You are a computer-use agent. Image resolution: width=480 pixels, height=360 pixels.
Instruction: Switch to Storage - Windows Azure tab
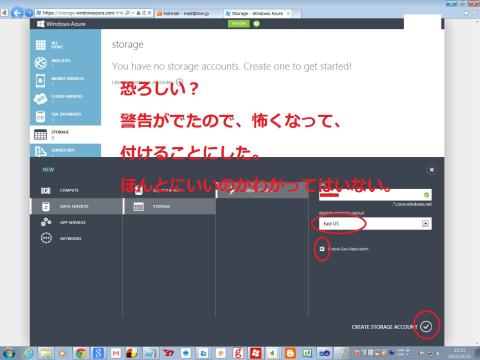click(x=257, y=13)
